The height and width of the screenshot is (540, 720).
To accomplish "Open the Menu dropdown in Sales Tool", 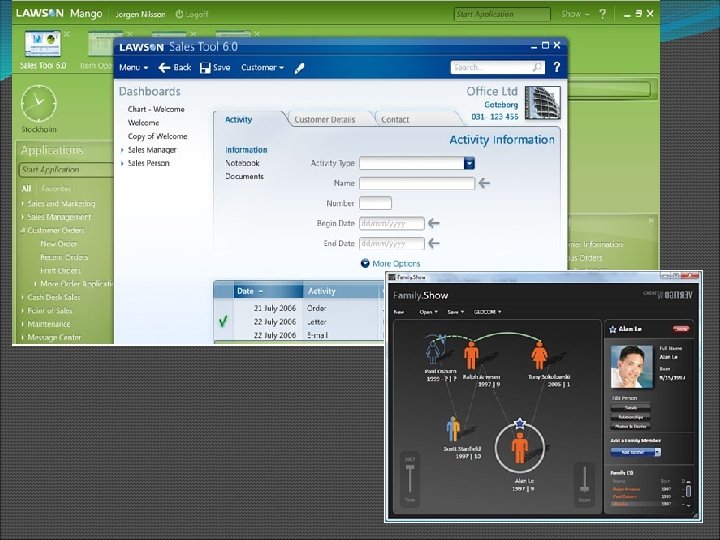I will 133,68.
